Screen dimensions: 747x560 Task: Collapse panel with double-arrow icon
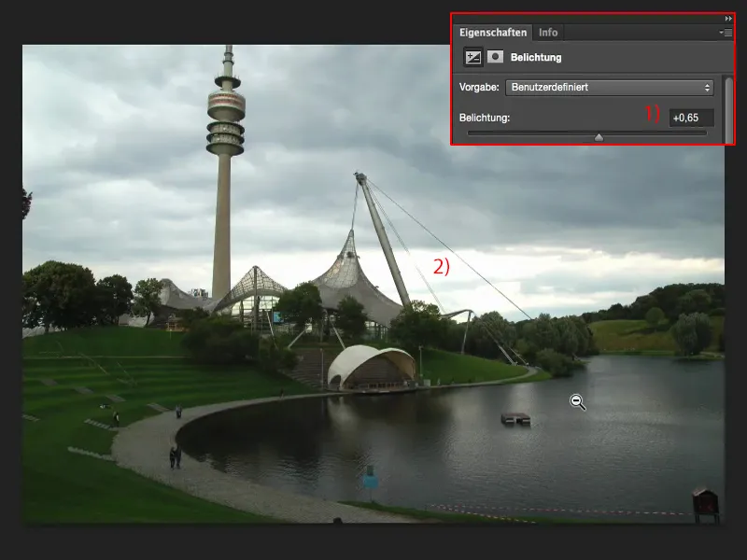click(728, 19)
